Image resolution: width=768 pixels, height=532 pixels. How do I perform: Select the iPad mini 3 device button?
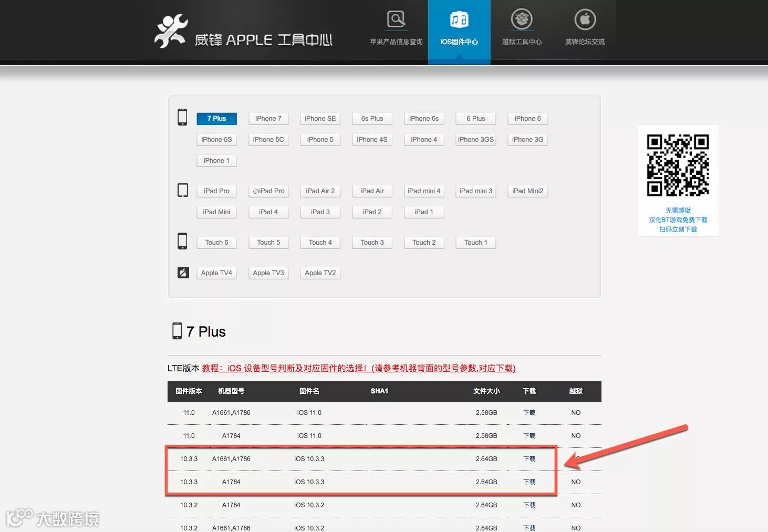476,191
